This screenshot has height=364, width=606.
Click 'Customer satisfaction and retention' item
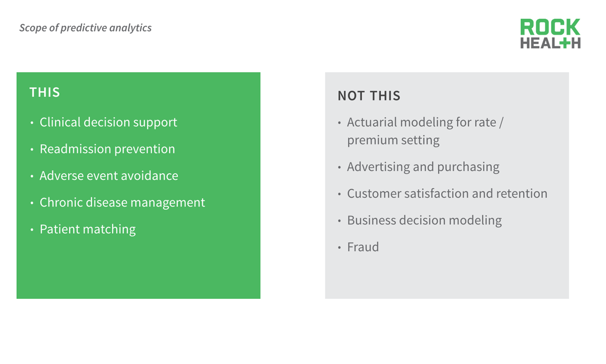447,193
